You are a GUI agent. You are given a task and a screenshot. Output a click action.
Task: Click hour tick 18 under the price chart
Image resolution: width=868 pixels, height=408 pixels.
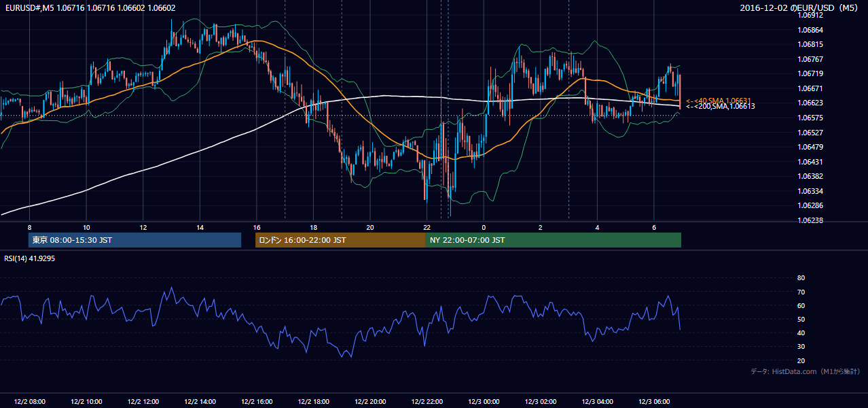click(313, 227)
